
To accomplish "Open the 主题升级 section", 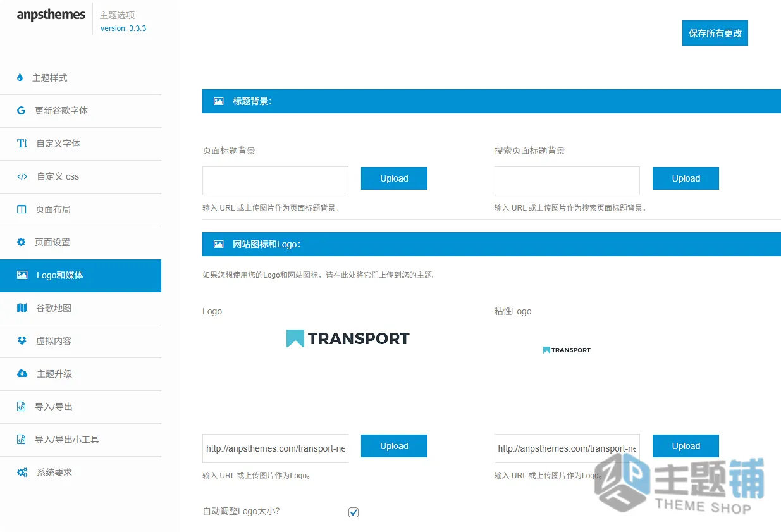I will pyautogui.click(x=80, y=374).
